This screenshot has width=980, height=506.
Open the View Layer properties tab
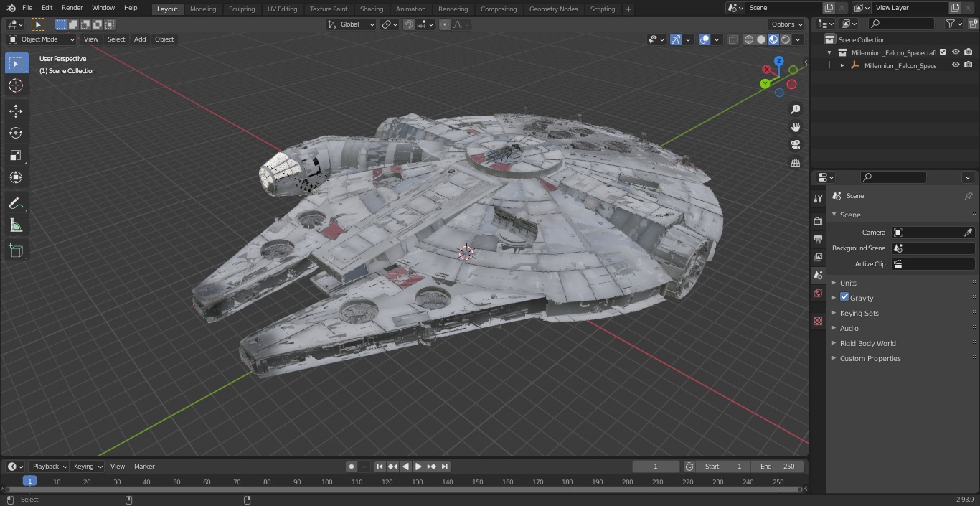(x=818, y=257)
